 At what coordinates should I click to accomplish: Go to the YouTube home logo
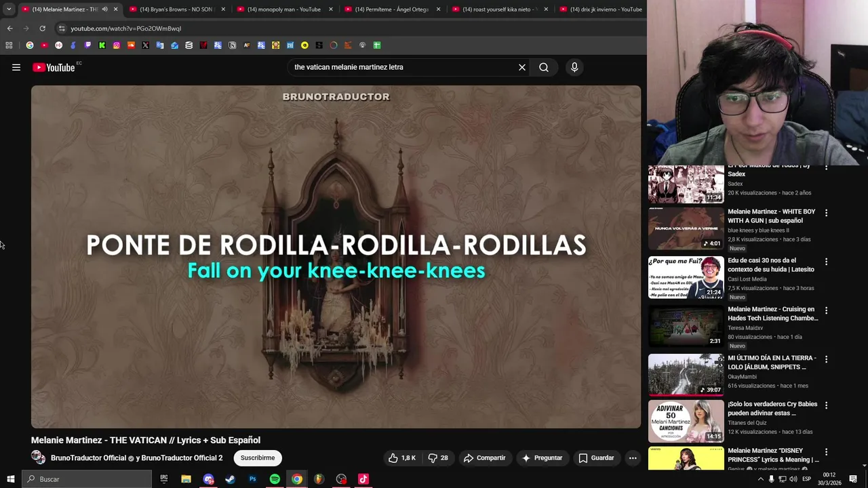pos(54,67)
